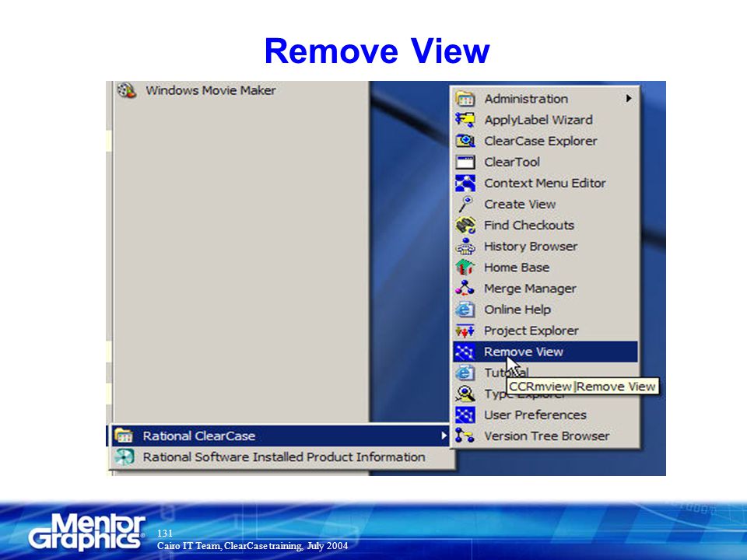
Task: Click the ClearTool console icon
Action: [465, 162]
